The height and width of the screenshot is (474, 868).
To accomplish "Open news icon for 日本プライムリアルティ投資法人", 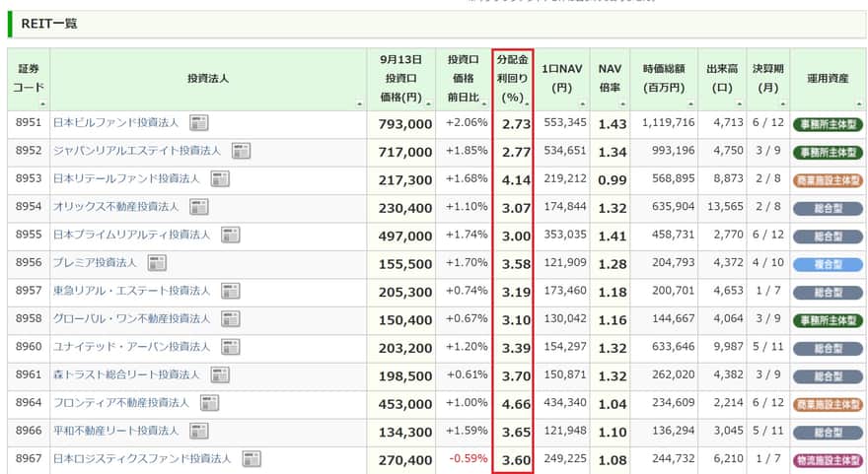I will pos(230,236).
